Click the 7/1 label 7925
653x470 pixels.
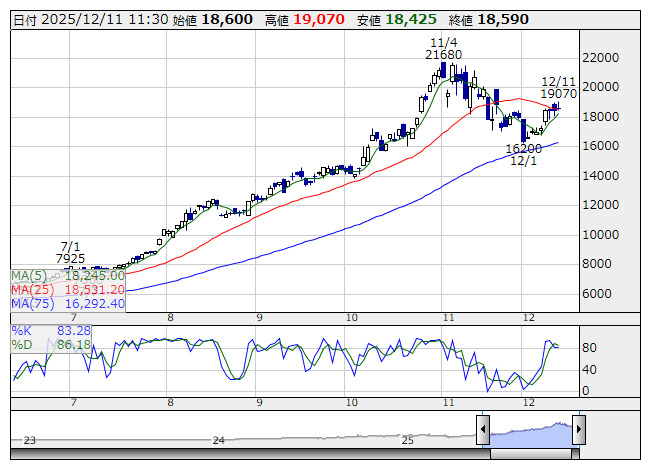click(71, 258)
